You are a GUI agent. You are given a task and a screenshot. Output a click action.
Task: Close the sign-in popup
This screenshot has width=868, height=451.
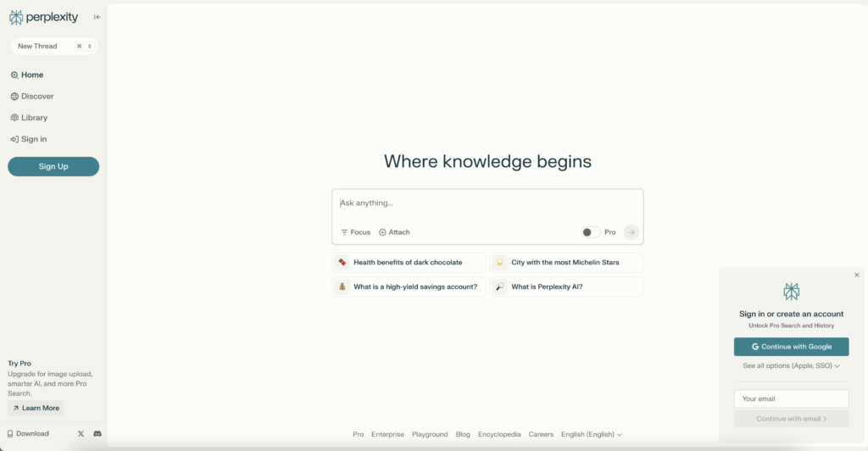pyautogui.click(x=856, y=275)
